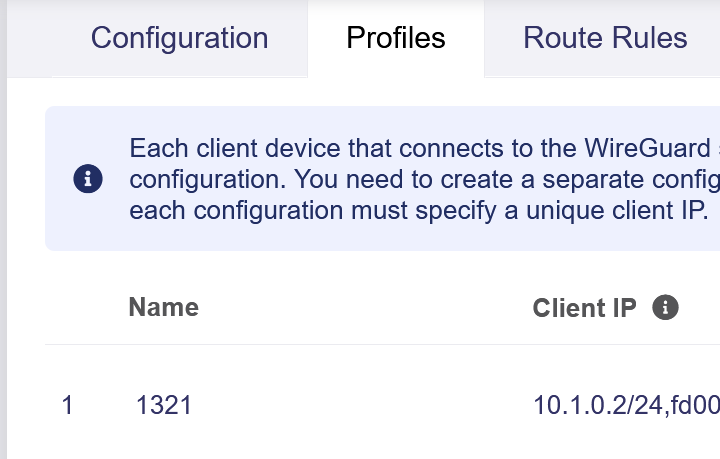Click row number 1 in the profiles table
720x459 pixels.
click(x=67, y=405)
